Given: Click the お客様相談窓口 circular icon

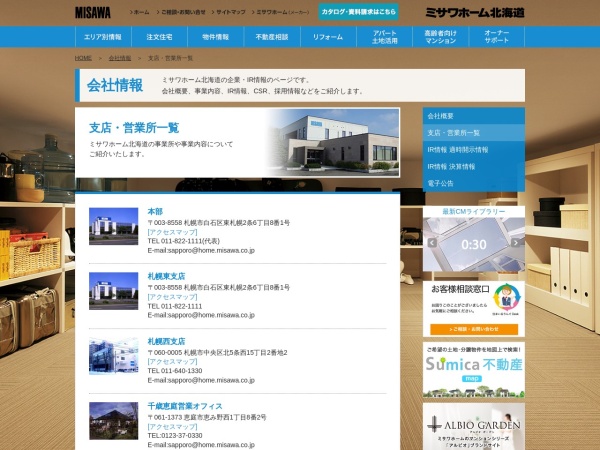Looking at the screenshot, I should (506, 298).
